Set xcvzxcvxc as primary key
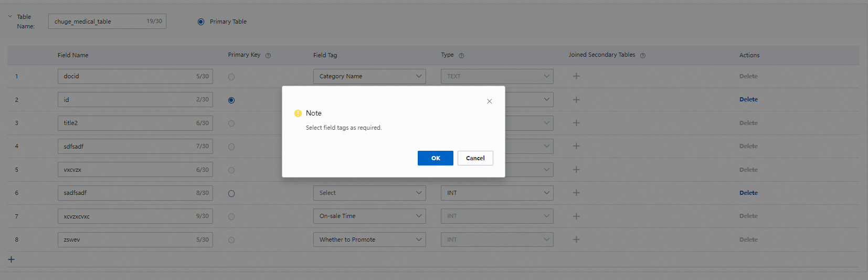 [x=231, y=216]
